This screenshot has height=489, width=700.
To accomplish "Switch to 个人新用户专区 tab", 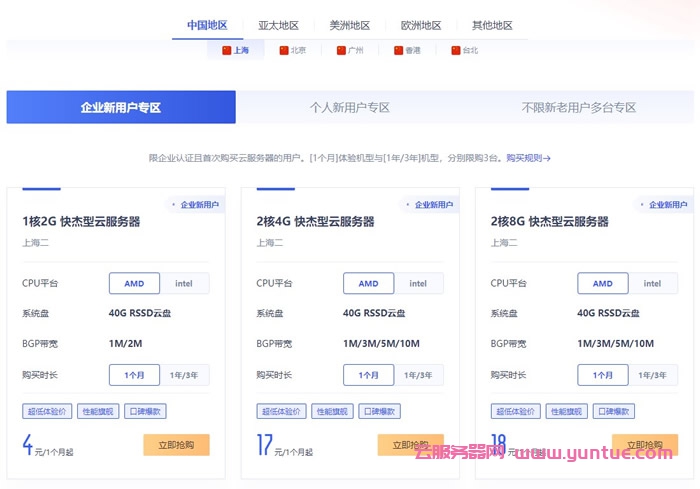I will [x=349, y=107].
